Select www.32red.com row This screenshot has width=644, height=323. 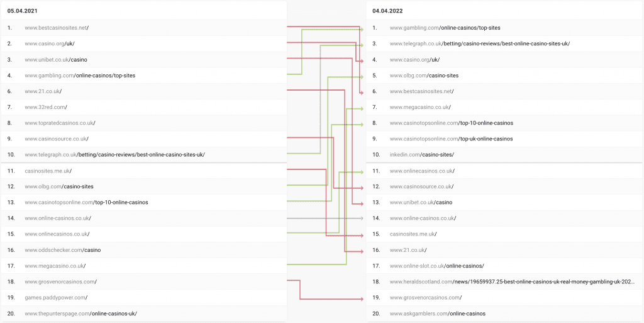pos(144,107)
